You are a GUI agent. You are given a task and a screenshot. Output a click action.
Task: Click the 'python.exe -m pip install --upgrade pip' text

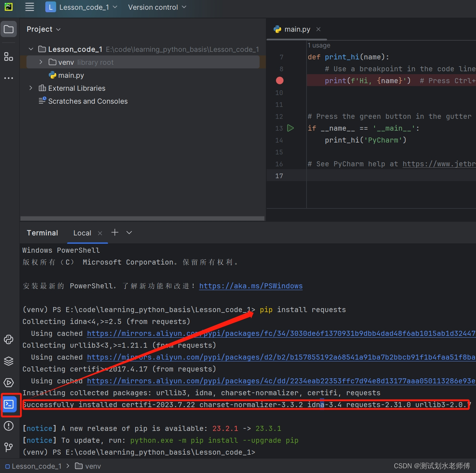(214, 440)
